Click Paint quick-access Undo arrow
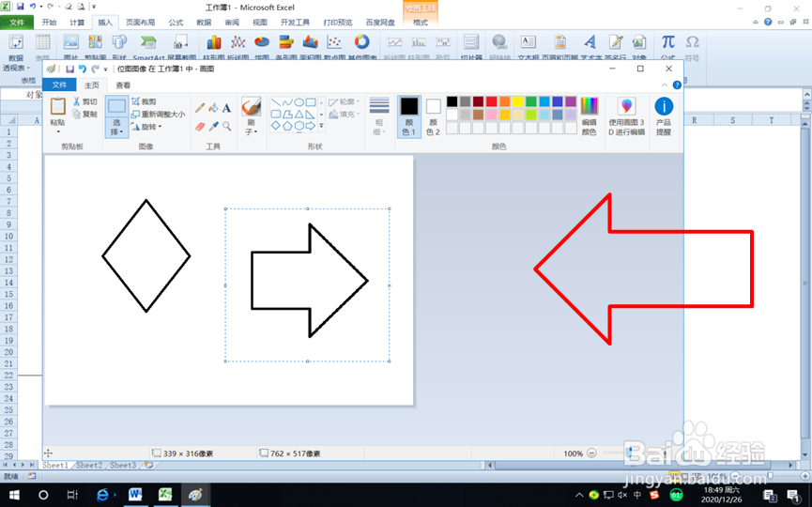Screen dimensions: 812x507 point(83,69)
